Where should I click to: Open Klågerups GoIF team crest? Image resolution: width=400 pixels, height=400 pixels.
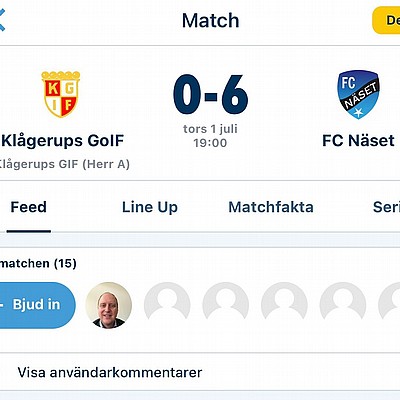click(x=61, y=94)
